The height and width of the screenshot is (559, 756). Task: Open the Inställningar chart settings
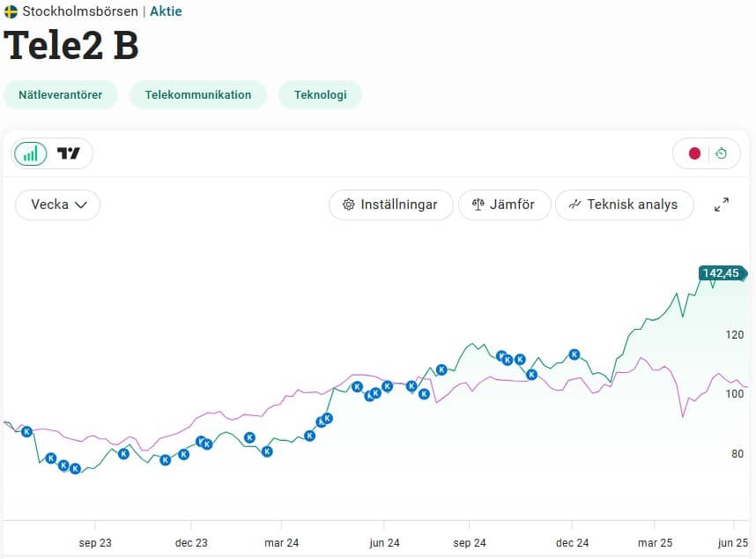(x=390, y=205)
